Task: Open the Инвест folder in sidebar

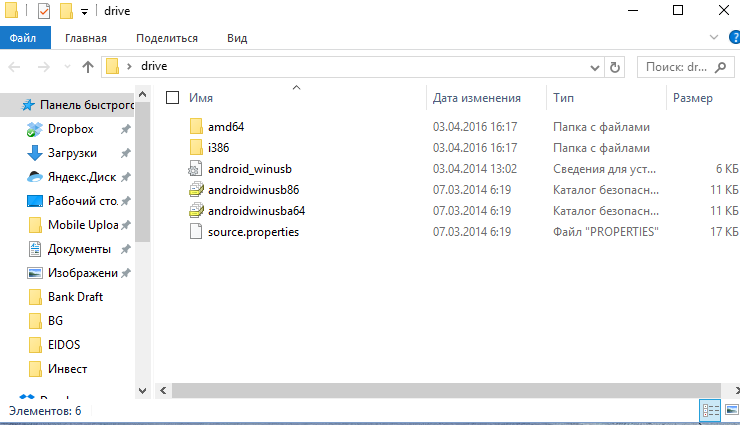Action: point(67,369)
